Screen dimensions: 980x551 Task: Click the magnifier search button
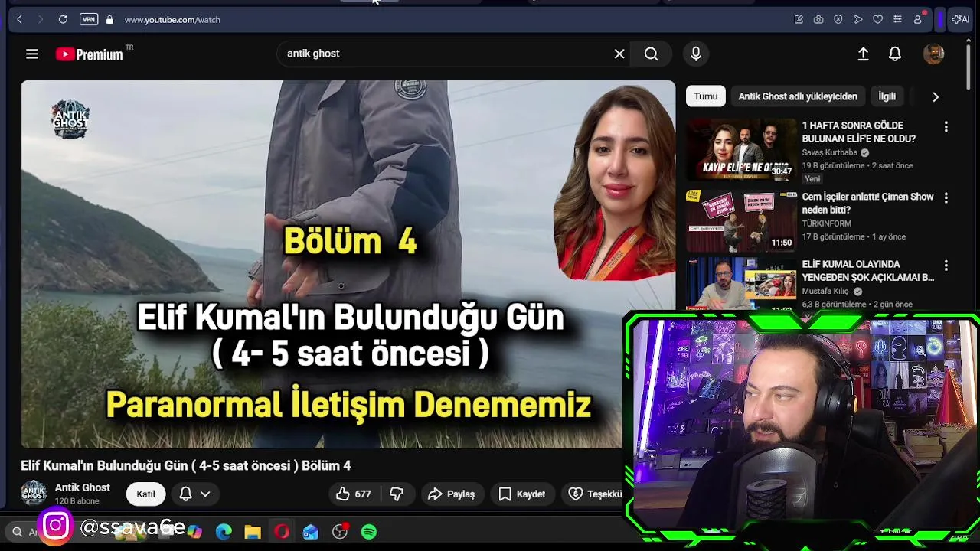coord(652,54)
